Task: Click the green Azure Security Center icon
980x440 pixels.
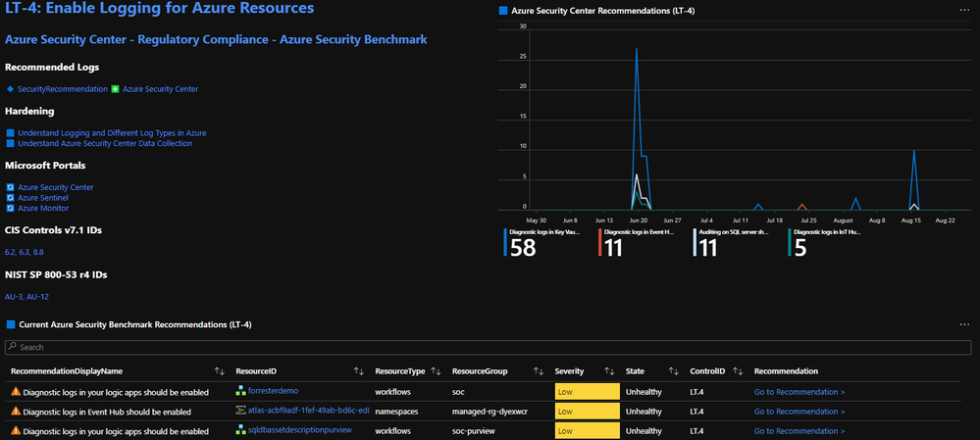Action: (115, 89)
